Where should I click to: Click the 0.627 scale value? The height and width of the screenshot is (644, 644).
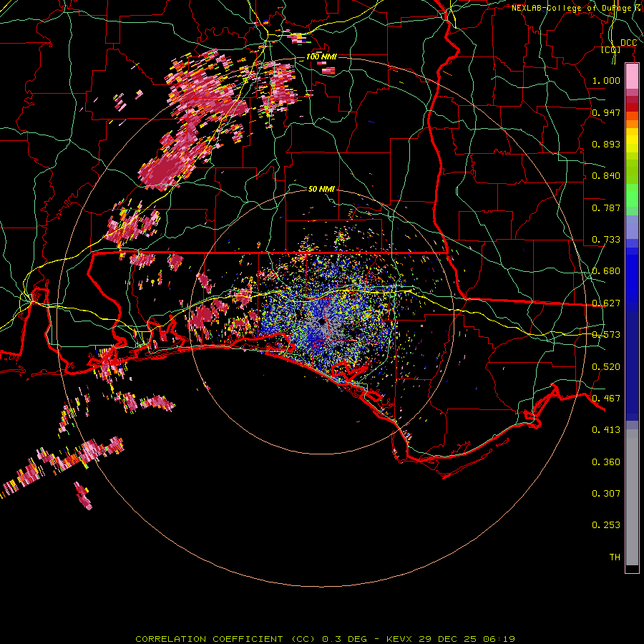pyautogui.click(x=606, y=303)
